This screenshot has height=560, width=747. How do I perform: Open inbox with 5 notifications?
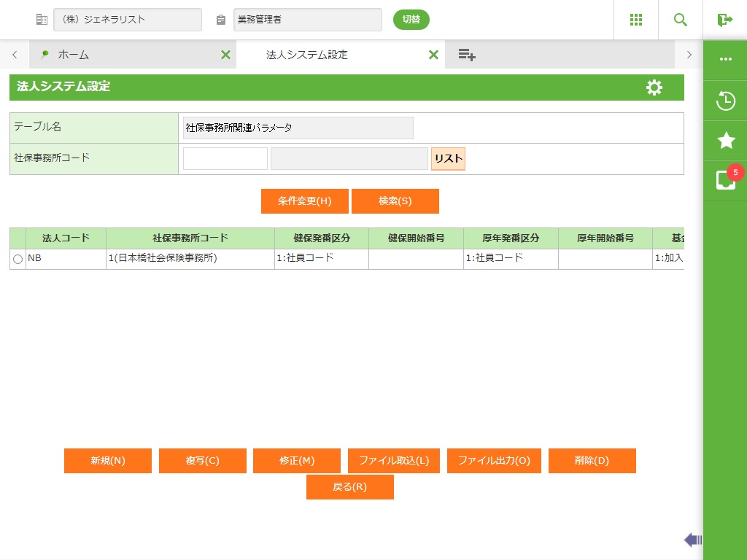tap(725, 180)
